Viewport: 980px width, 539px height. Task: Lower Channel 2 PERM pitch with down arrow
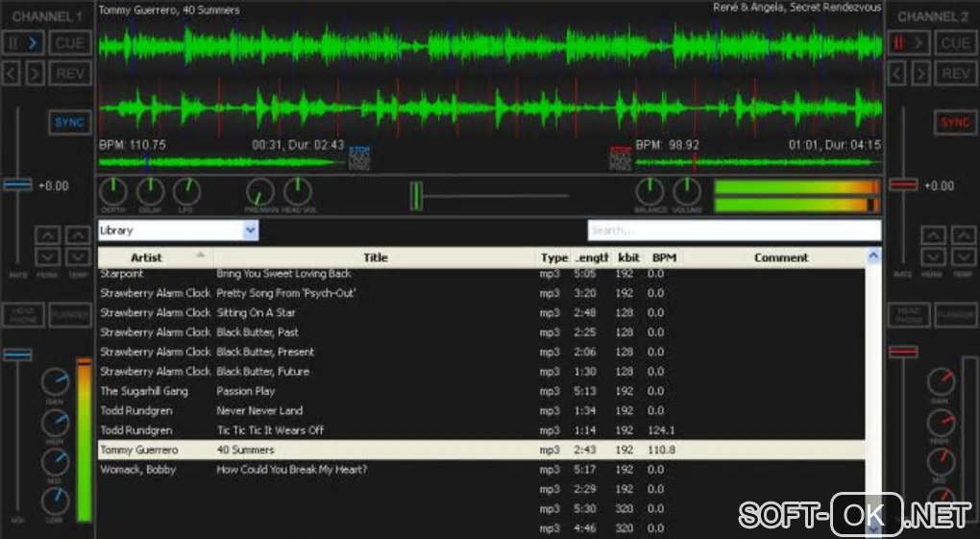click(x=934, y=257)
